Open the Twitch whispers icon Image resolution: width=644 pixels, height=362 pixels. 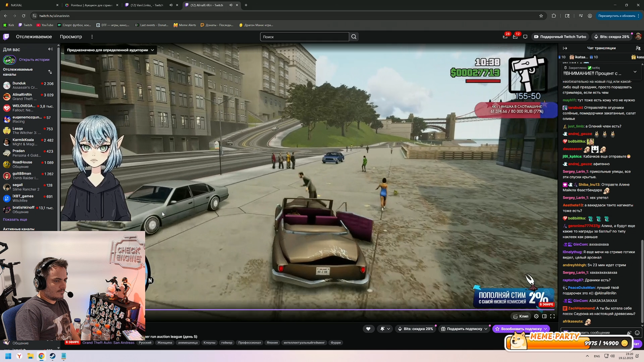pos(525,37)
